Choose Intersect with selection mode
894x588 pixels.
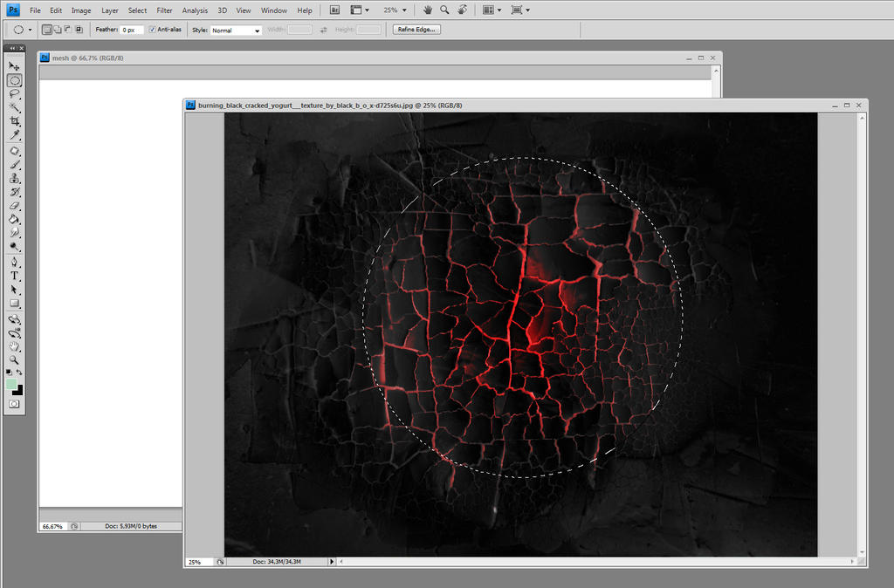(79, 30)
